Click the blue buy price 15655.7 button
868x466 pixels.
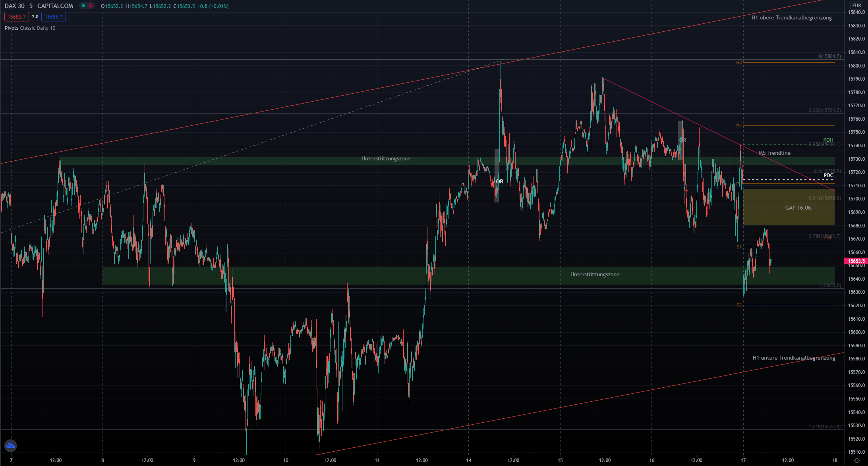54,17
